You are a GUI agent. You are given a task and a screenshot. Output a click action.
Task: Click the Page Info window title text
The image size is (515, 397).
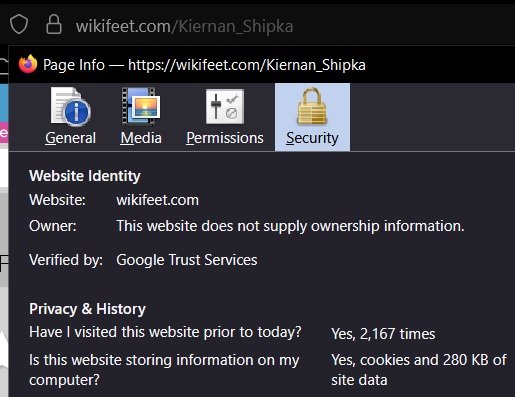pos(204,65)
